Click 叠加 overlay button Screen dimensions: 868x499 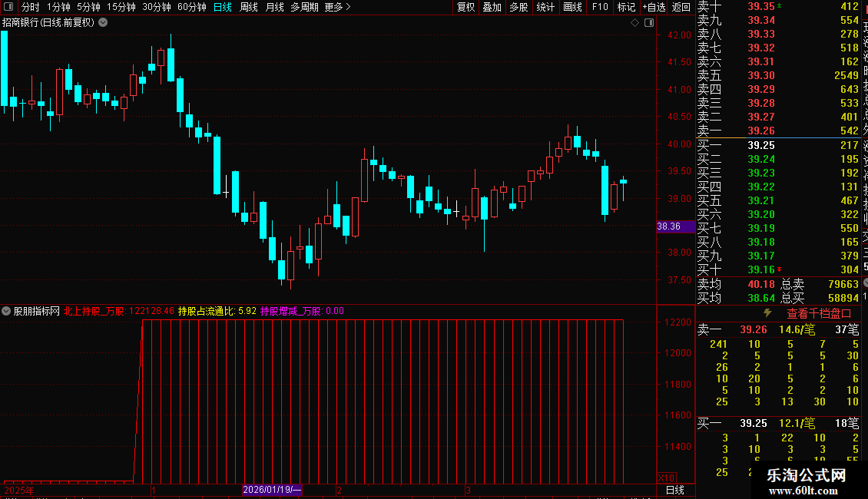pos(492,7)
